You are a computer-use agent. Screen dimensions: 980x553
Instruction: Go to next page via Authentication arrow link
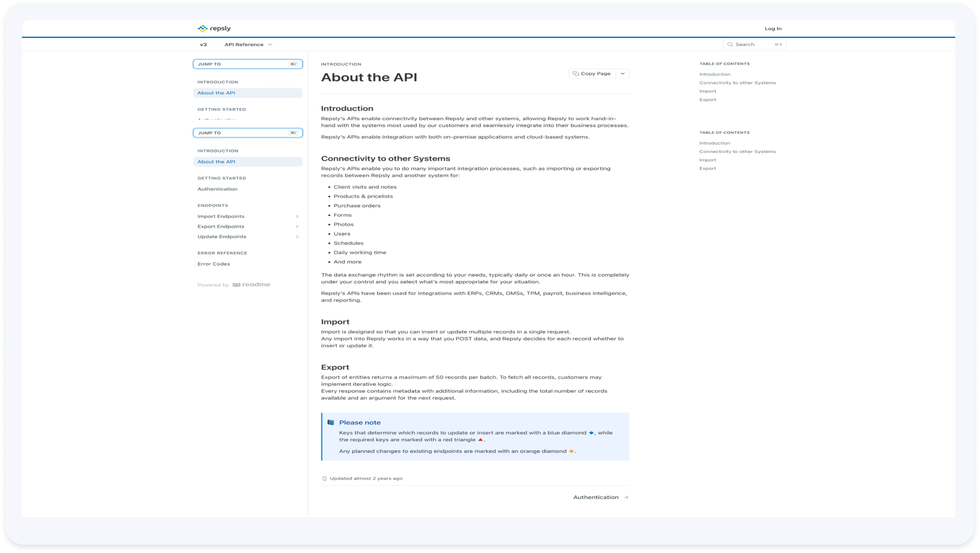coord(601,497)
